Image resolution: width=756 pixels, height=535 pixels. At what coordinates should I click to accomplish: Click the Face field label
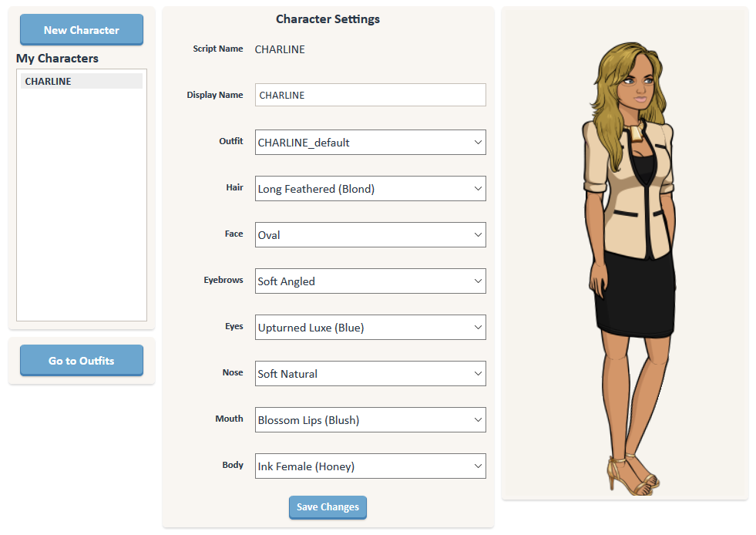[x=234, y=234]
